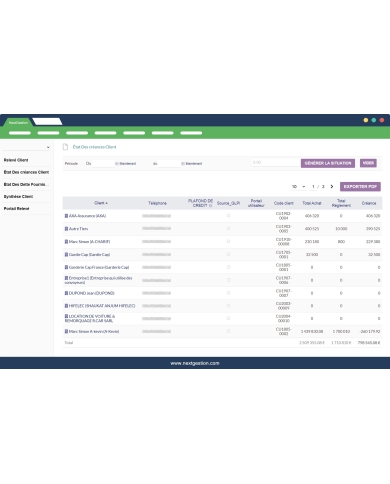The image size is (390, 484).
Task: Click the 0.00 amount input field
Action: click(x=275, y=163)
